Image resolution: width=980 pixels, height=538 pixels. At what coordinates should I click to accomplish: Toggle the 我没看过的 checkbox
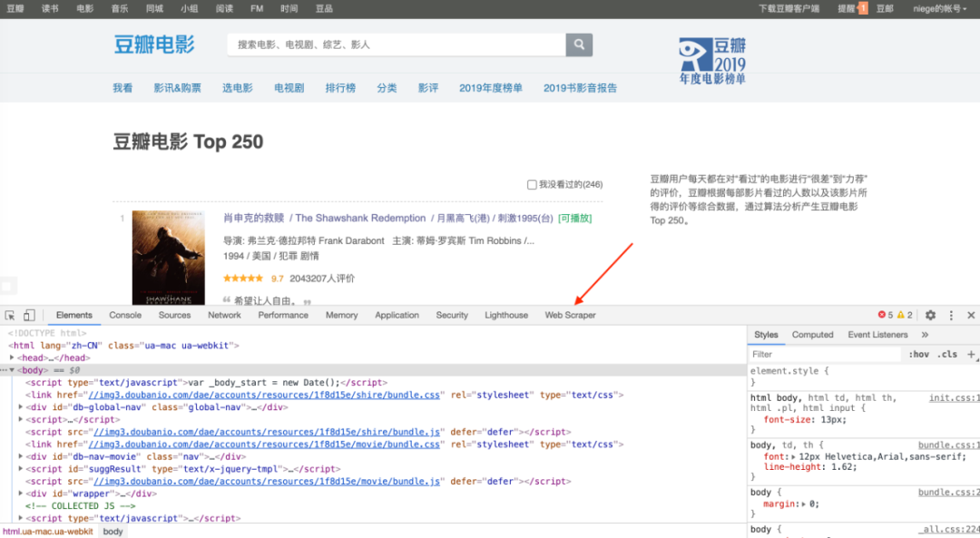(532, 184)
